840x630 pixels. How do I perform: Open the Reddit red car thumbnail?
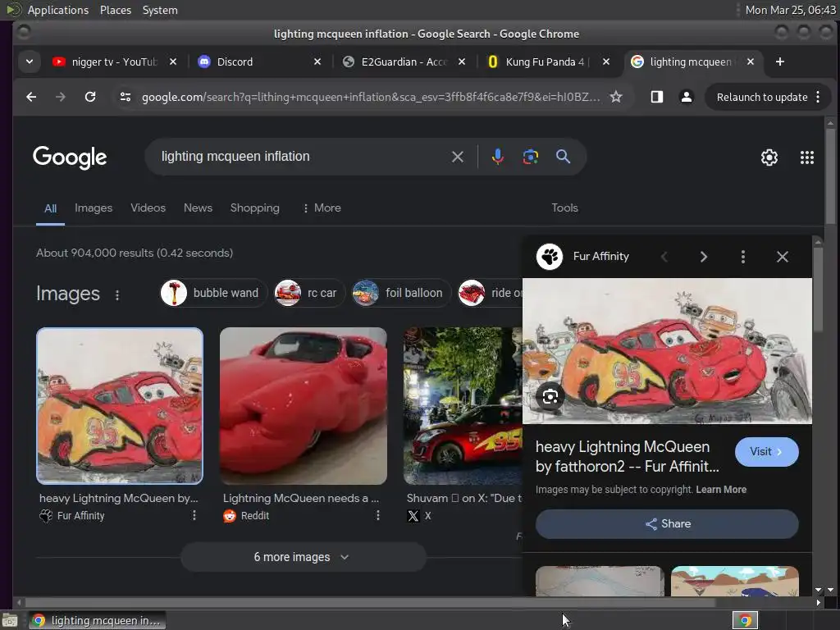pyautogui.click(x=304, y=406)
